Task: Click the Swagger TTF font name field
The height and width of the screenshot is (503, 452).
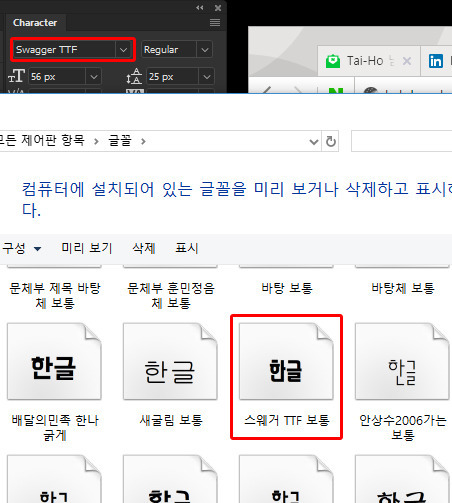Action: point(65,50)
